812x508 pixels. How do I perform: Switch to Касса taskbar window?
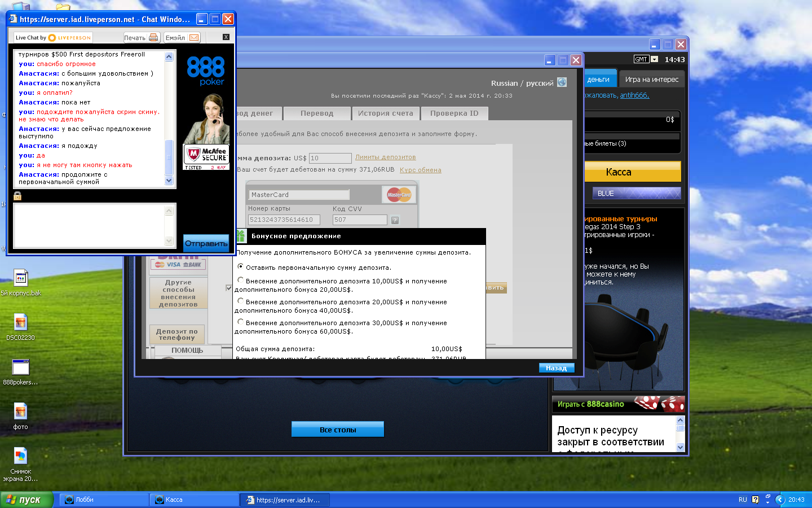[x=195, y=500]
